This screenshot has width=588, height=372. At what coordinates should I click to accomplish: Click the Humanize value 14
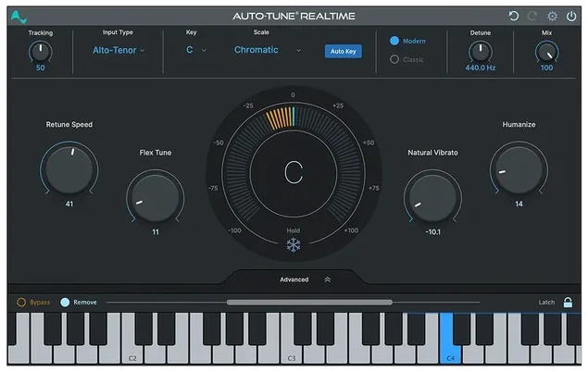pos(519,204)
